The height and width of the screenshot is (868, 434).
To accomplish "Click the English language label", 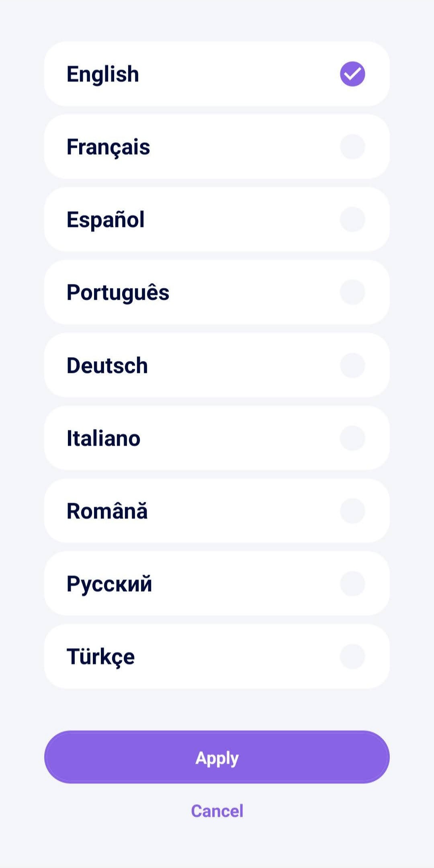I will 103,74.
